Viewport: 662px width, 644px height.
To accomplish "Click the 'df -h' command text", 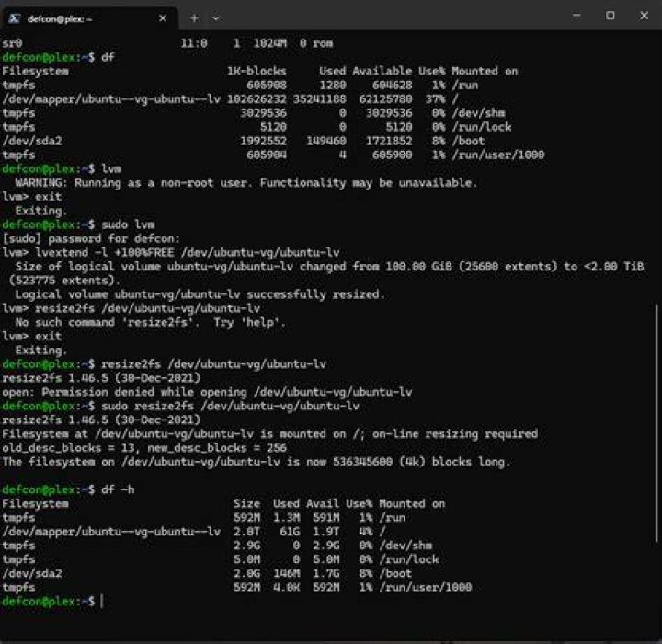I will [x=118, y=489].
